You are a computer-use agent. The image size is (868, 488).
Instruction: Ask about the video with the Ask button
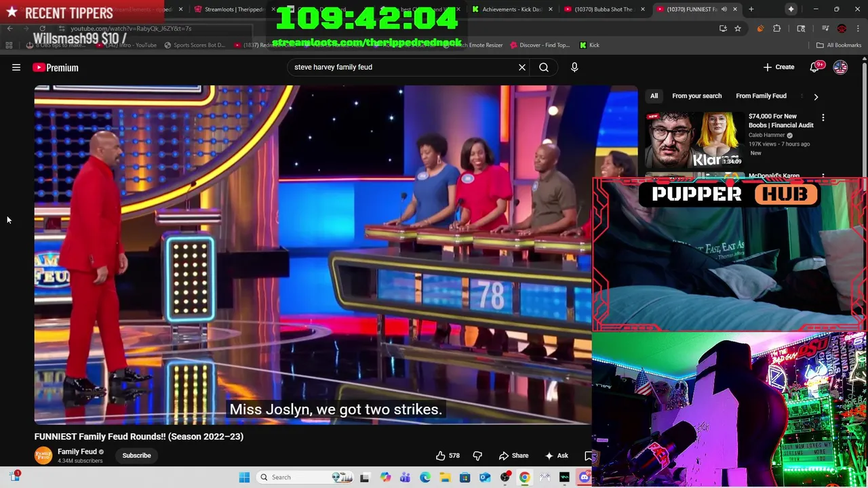click(557, 455)
